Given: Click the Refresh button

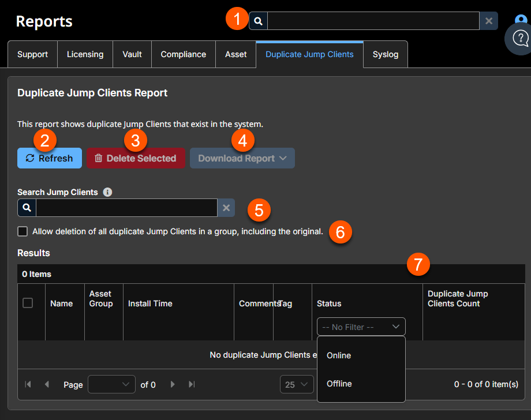Looking at the screenshot, I should coord(50,158).
